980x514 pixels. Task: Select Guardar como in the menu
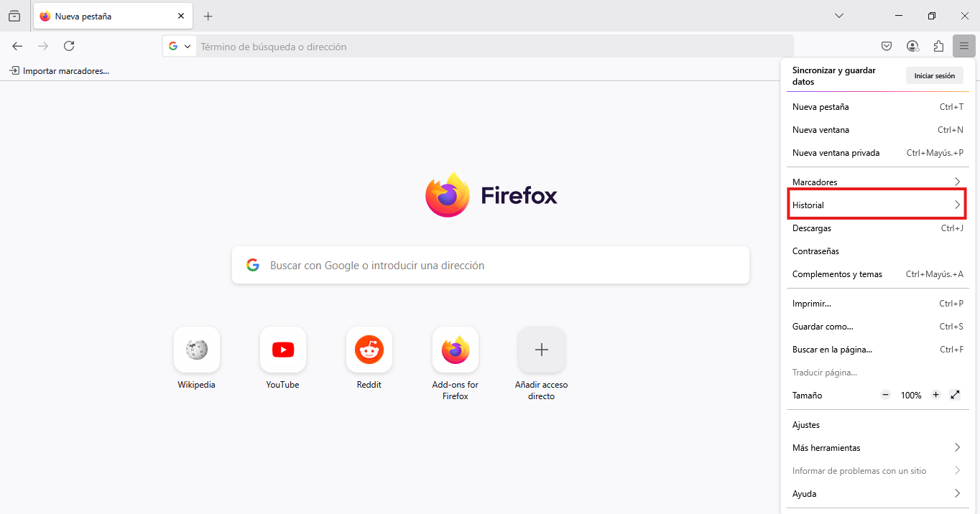[877, 327]
